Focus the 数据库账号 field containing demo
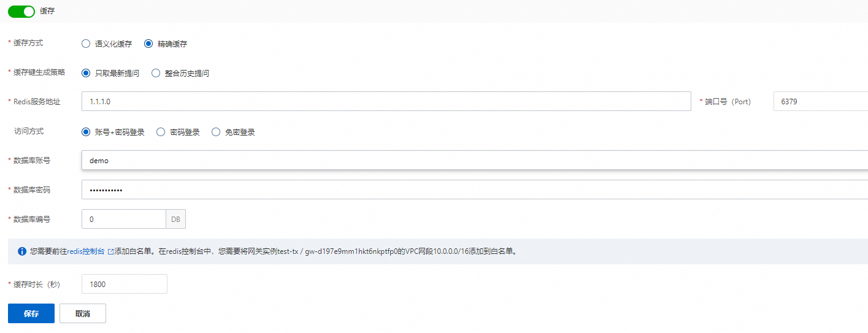Image resolution: width=868 pixels, height=333 pixels. pyautogui.click(x=475, y=160)
